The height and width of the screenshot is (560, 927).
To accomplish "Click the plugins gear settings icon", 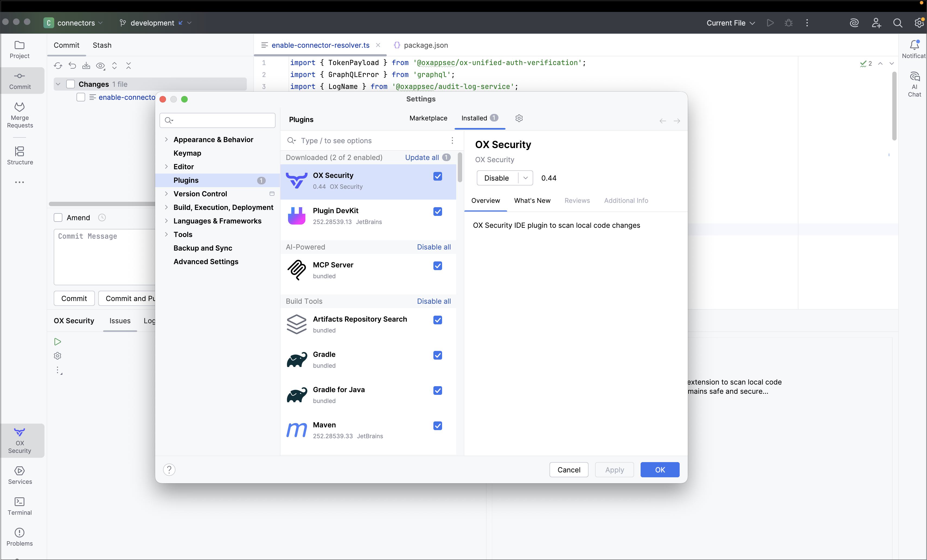I will (519, 118).
